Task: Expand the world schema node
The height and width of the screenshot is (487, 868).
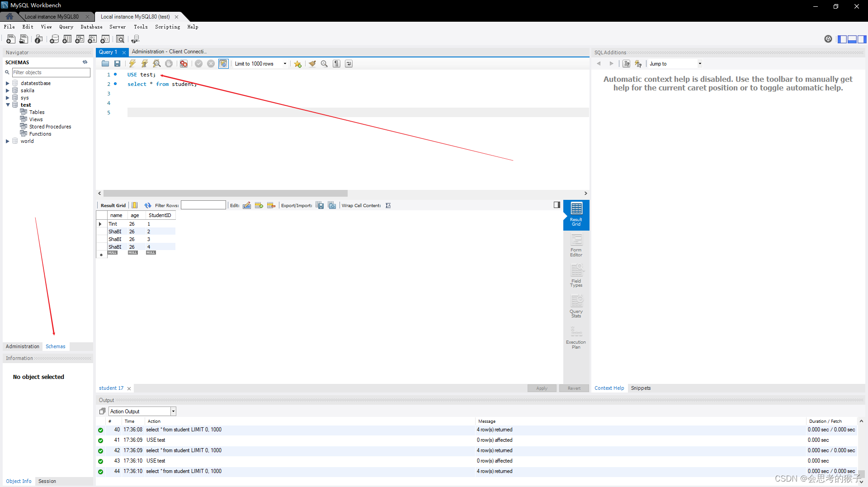Action: (x=7, y=141)
